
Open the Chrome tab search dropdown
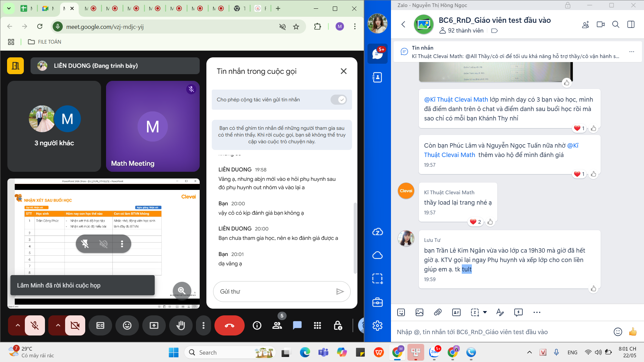point(9,8)
